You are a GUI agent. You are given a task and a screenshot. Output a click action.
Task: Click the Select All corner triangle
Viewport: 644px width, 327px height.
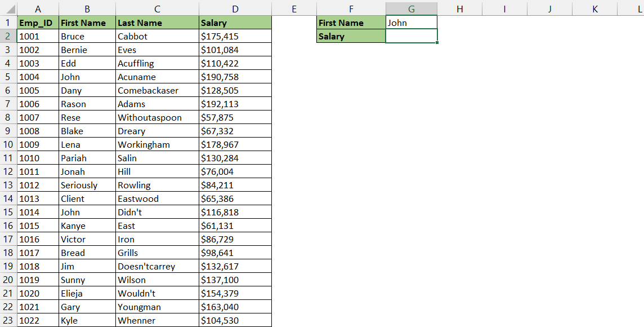8,8
